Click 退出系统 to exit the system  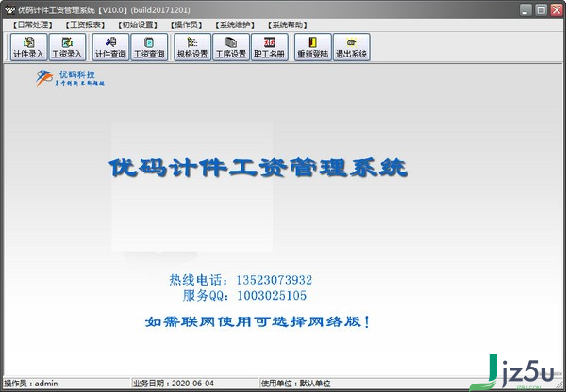pos(352,47)
